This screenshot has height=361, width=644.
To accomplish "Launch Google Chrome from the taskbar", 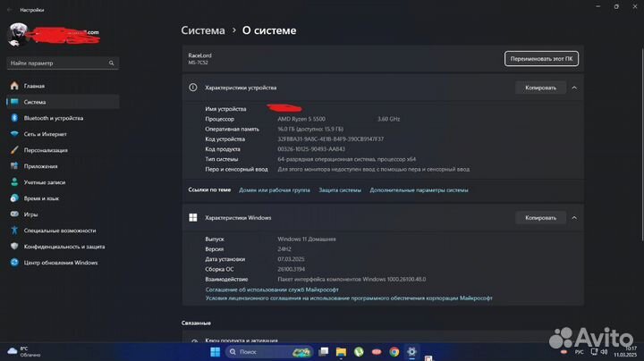I will [x=394, y=352].
